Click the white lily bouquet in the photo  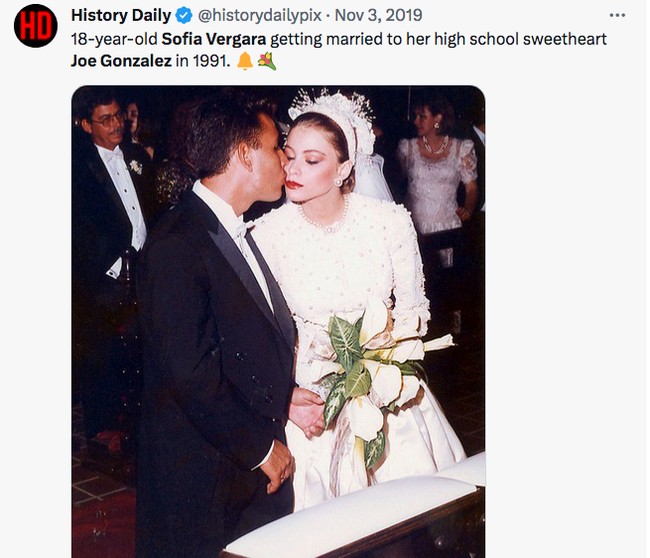tap(377, 372)
